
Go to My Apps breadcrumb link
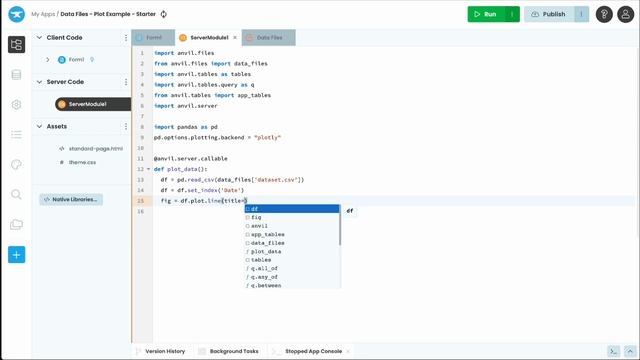pos(43,14)
